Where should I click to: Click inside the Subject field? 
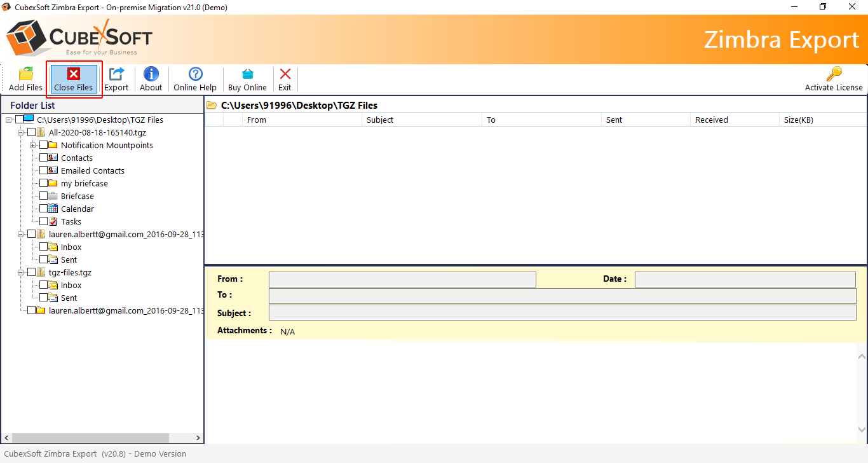[562, 312]
